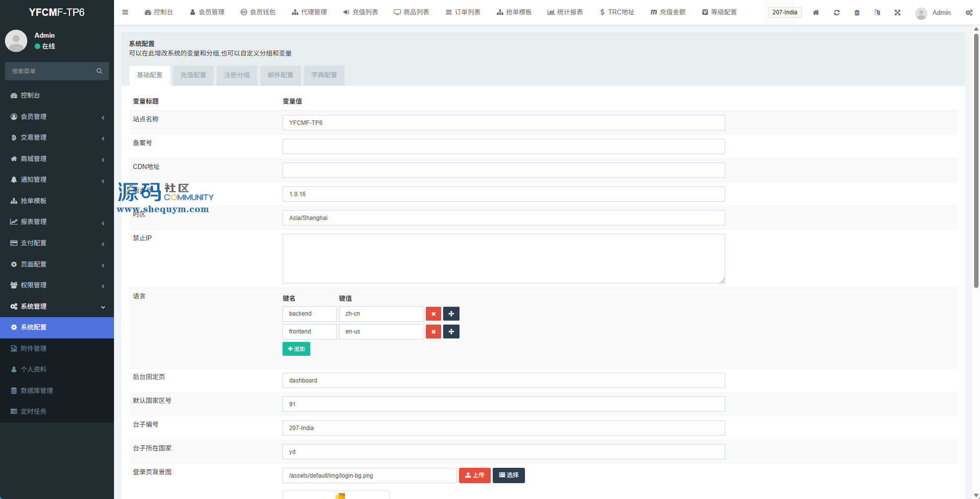Viewport: 980px width, 499px height.
Task: Click the 站点名称 input field
Action: [503, 123]
